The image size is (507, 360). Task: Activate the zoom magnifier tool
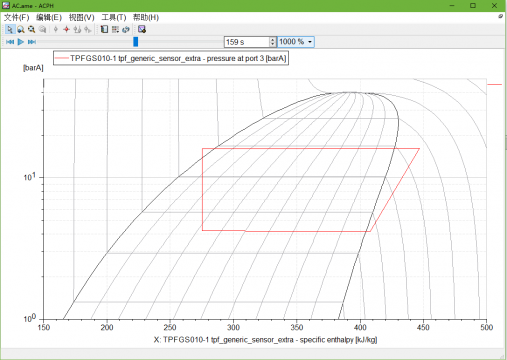[x=21, y=29]
